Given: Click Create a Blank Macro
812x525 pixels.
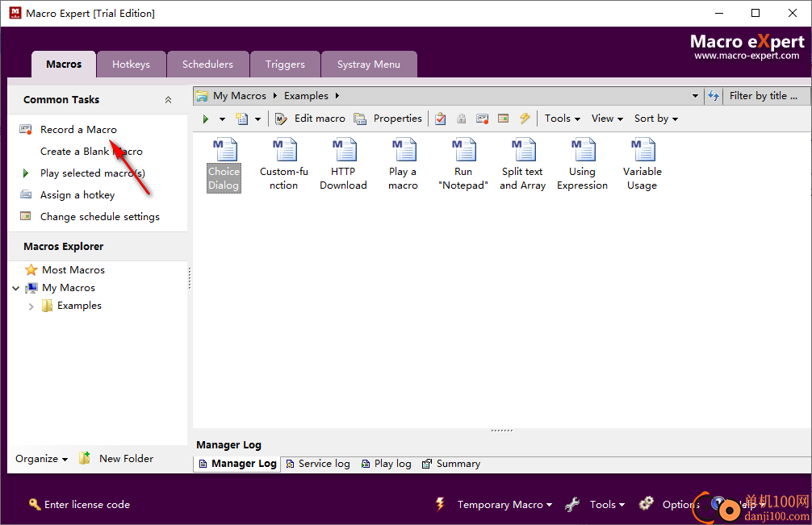Looking at the screenshot, I should [x=91, y=151].
